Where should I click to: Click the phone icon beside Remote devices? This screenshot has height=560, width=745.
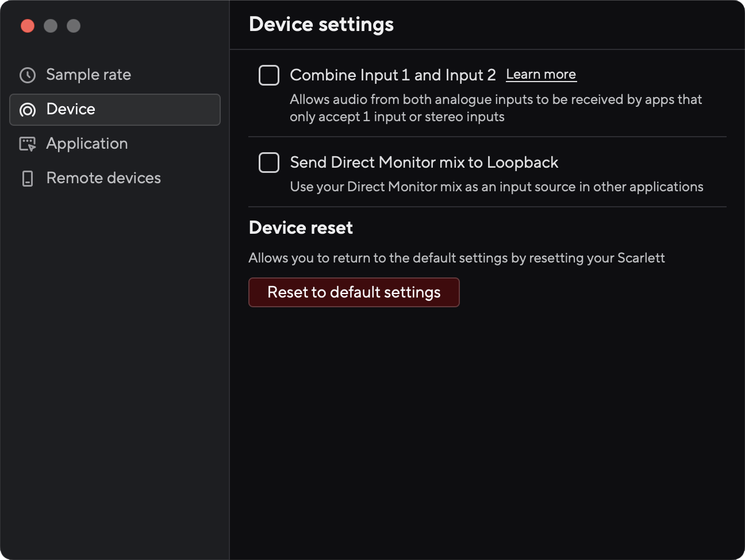click(28, 179)
